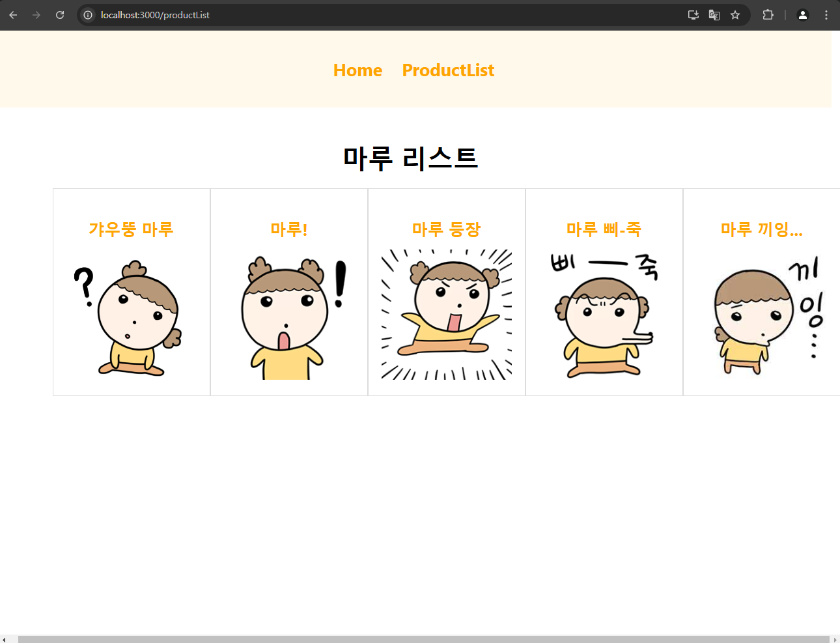The height and width of the screenshot is (643, 840).
Task: View site information icon in address bar
Action: pos(88,15)
